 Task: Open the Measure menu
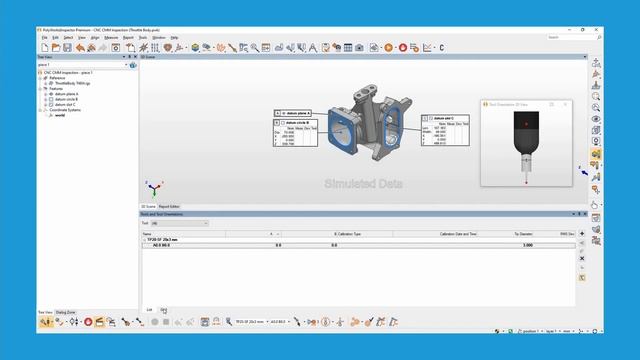[x=111, y=38]
